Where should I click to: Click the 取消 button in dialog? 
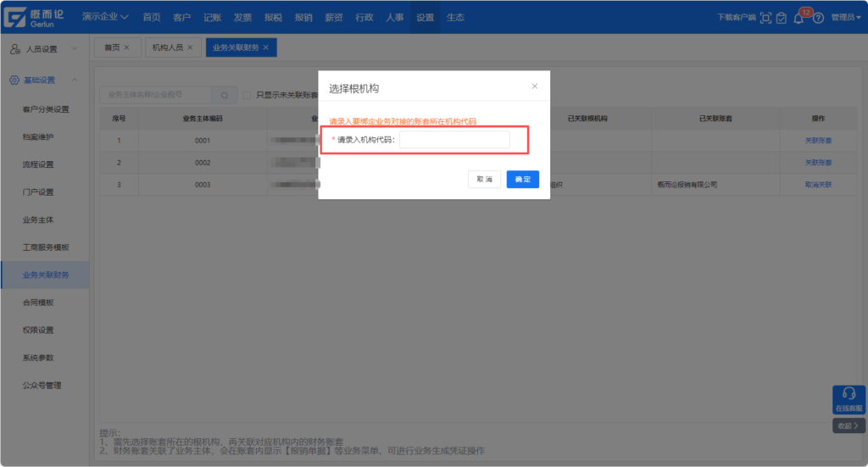[484, 180]
